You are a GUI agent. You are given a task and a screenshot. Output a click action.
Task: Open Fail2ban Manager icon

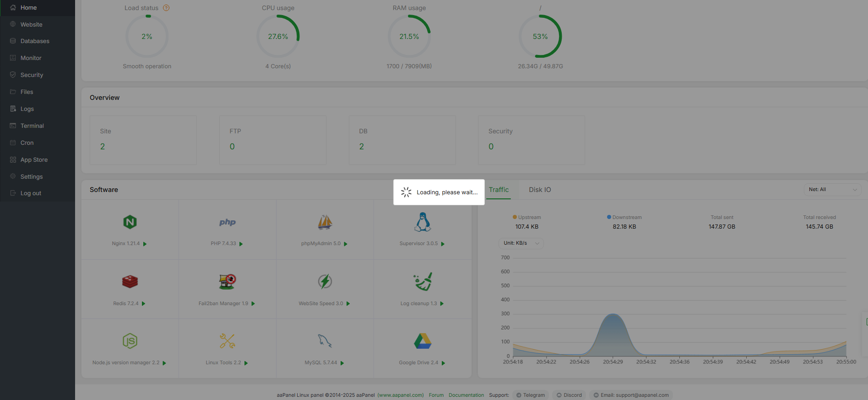[227, 281]
